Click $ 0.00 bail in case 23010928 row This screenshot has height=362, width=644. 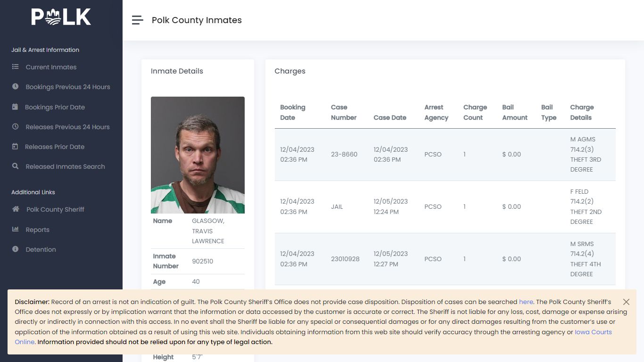point(512,259)
